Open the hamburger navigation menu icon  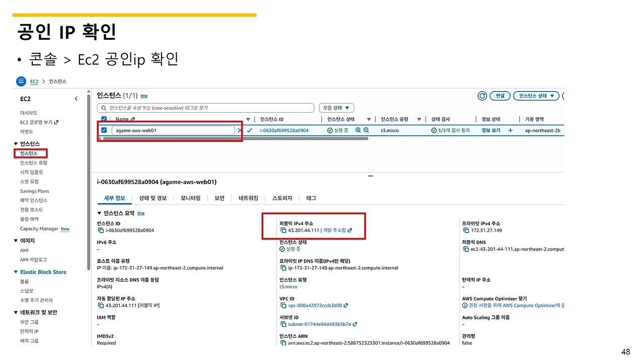(x=21, y=81)
